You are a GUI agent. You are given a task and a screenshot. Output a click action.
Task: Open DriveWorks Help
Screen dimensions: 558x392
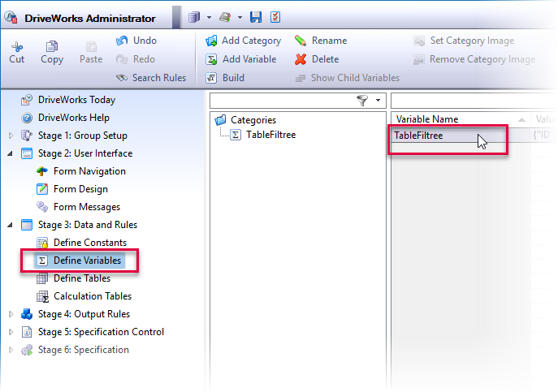[x=65, y=118]
